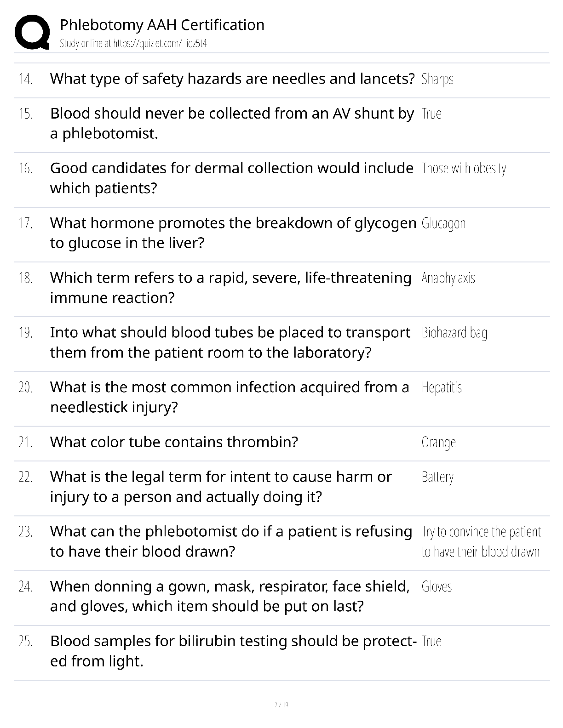Screen dimensions: 563x728
Task: Click the thrombin tube color question
Action: click(174, 442)
